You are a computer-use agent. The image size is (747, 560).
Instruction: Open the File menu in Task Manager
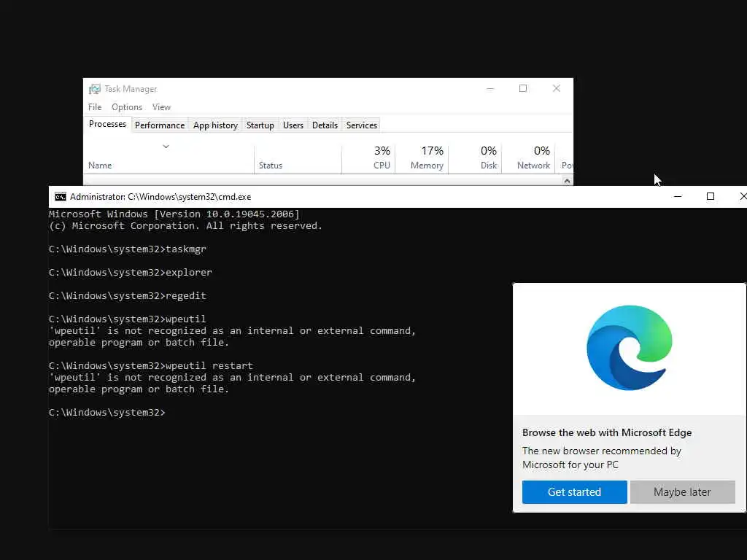(95, 107)
